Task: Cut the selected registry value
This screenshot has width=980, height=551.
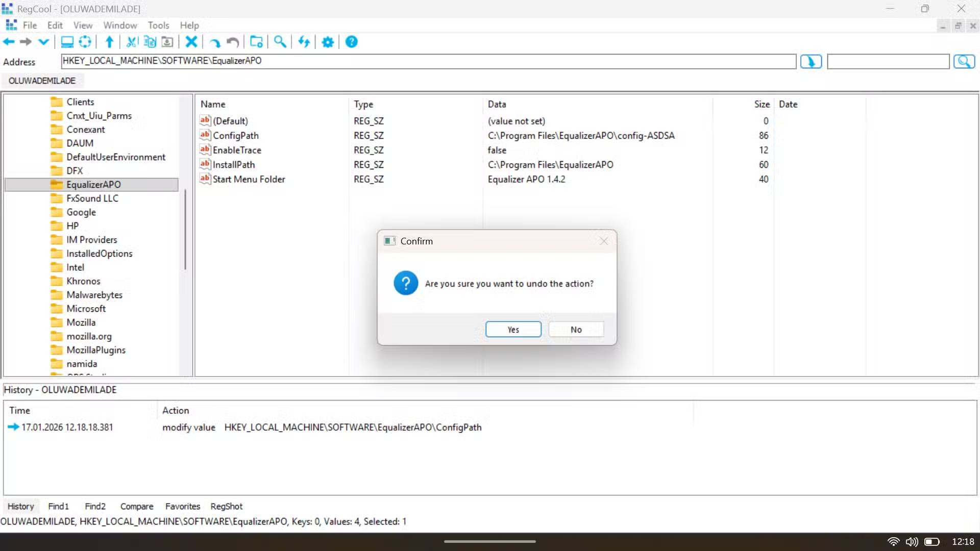Action: 131,42
